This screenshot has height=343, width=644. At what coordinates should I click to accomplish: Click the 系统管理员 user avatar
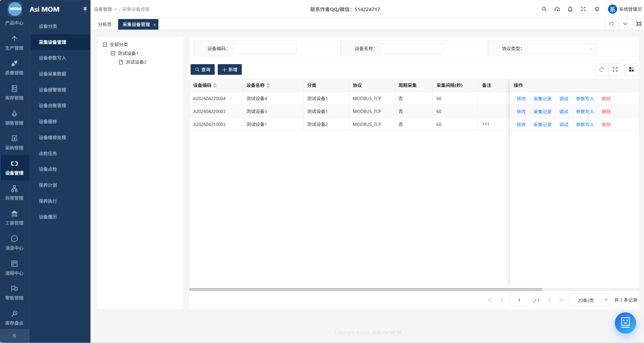tap(612, 9)
